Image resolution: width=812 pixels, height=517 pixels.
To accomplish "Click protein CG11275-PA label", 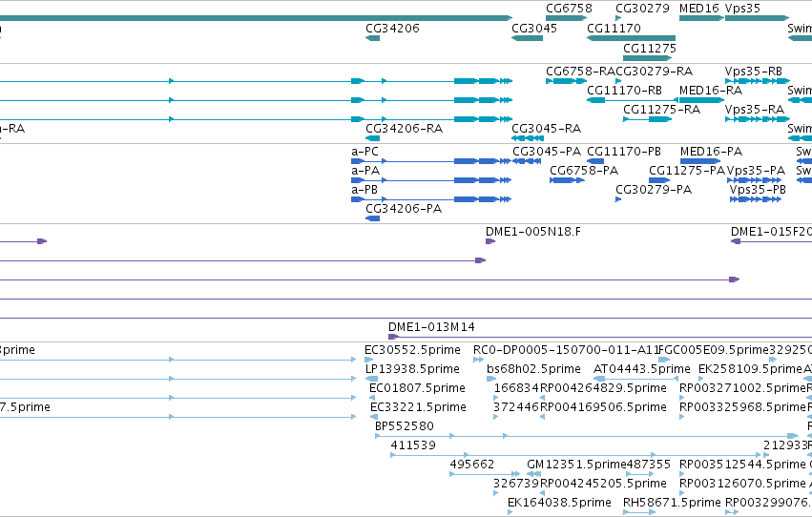I will point(687,171).
